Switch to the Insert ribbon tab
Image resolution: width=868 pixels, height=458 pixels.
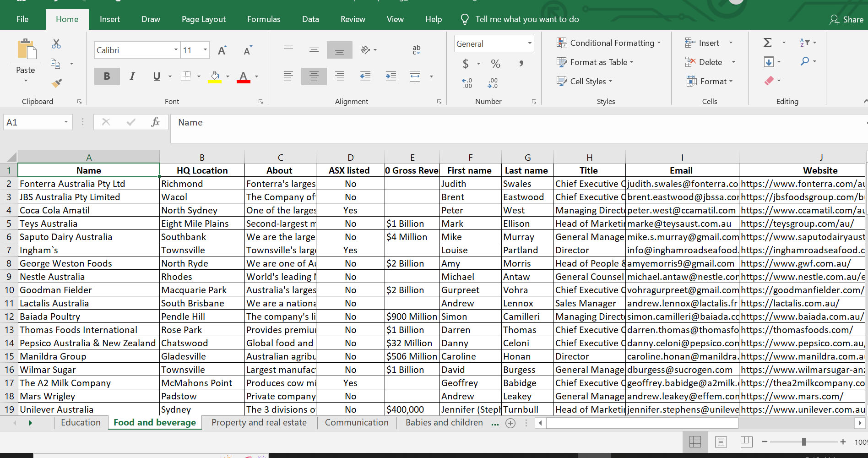click(x=110, y=19)
